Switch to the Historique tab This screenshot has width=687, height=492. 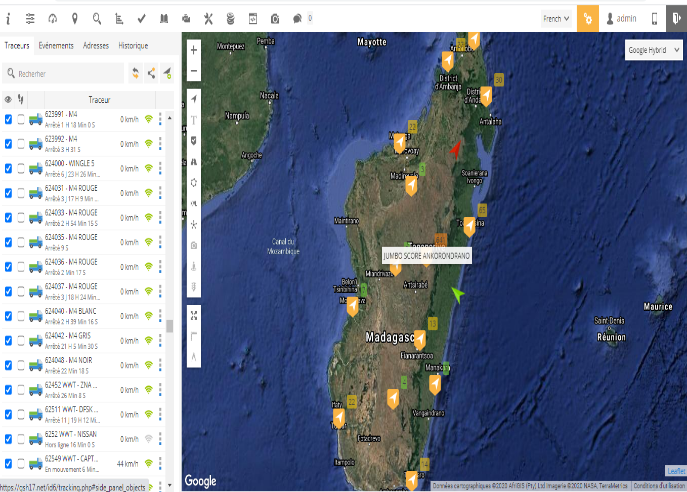coord(133,46)
